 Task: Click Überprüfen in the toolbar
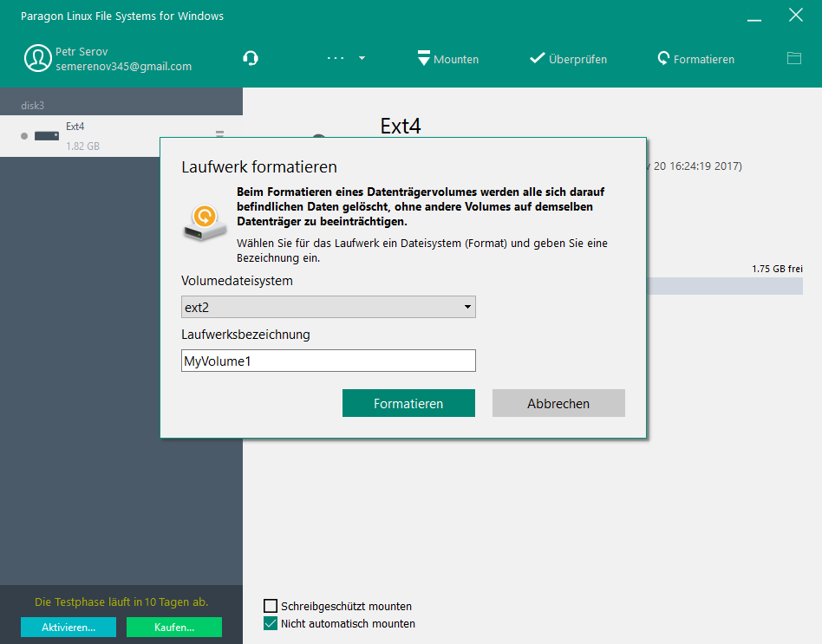568,59
